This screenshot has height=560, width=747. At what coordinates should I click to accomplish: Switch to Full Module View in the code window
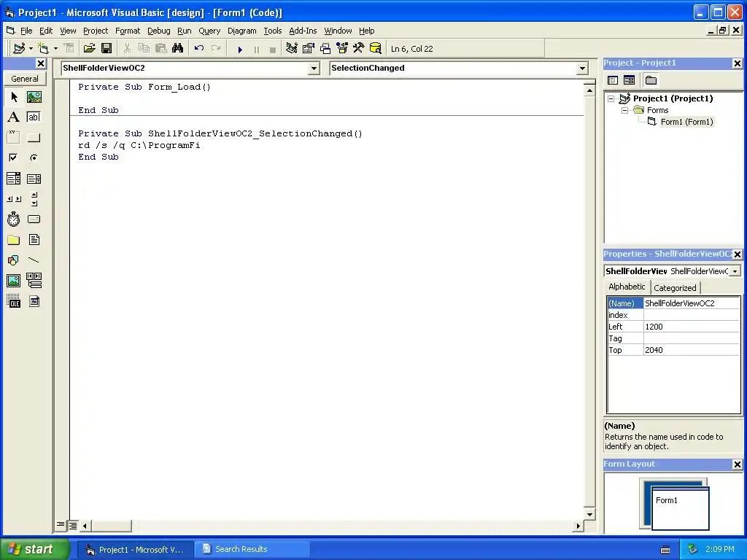72,526
